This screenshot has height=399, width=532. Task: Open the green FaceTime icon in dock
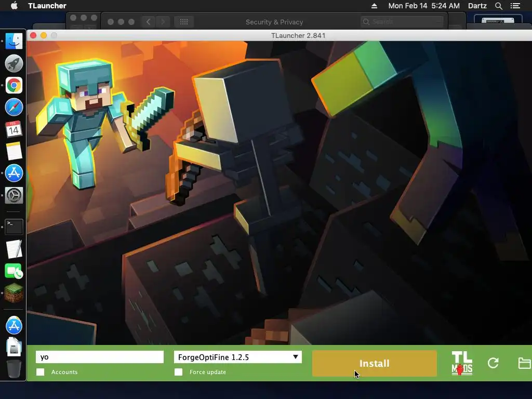[14, 271]
